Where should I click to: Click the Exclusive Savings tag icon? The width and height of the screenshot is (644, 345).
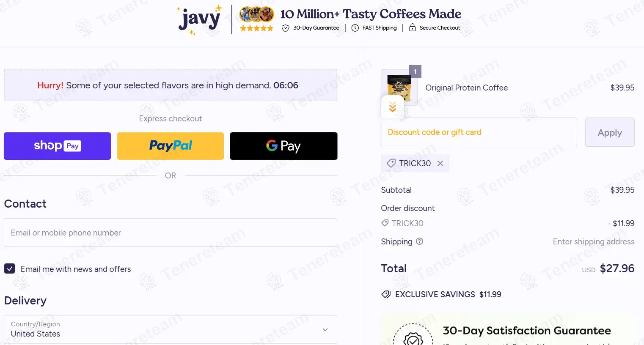pyautogui.click(x=386, y=294)
